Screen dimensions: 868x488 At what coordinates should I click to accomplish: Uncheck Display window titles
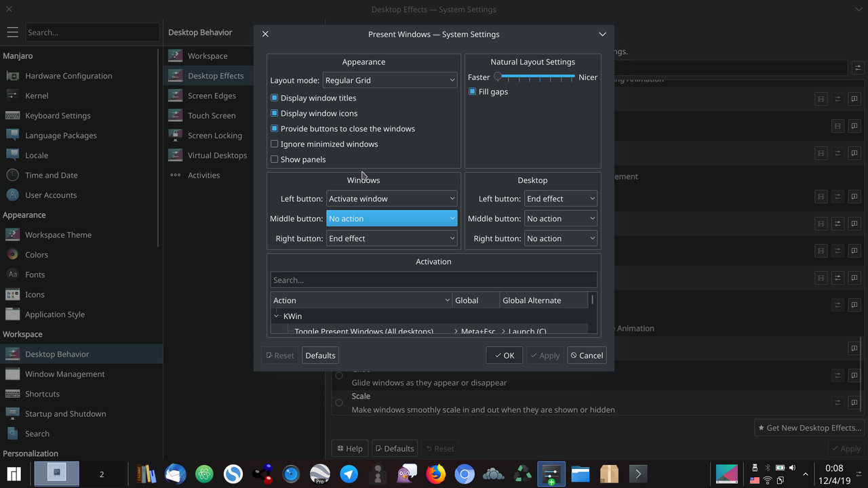click(274, 98)
